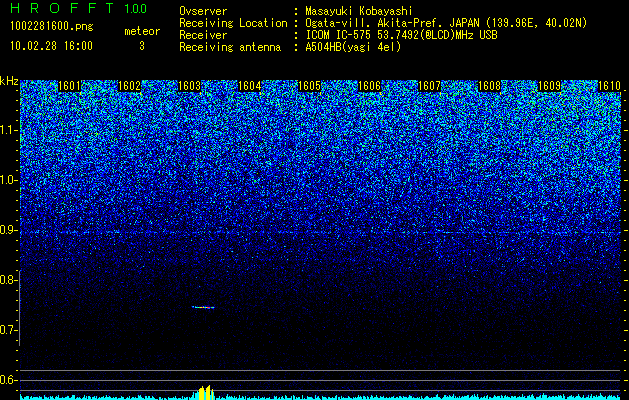Click the 1603 time marker
The height and width of the screenshot is (400, 629).
[x=189, y=86]
